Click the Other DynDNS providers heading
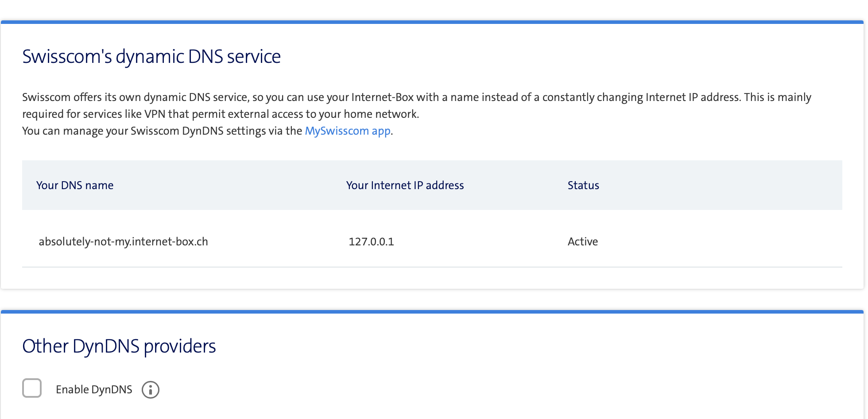 (119, 346)
